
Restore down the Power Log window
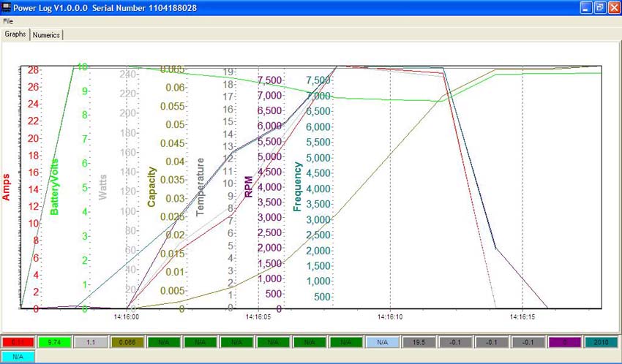coord(600,8)
